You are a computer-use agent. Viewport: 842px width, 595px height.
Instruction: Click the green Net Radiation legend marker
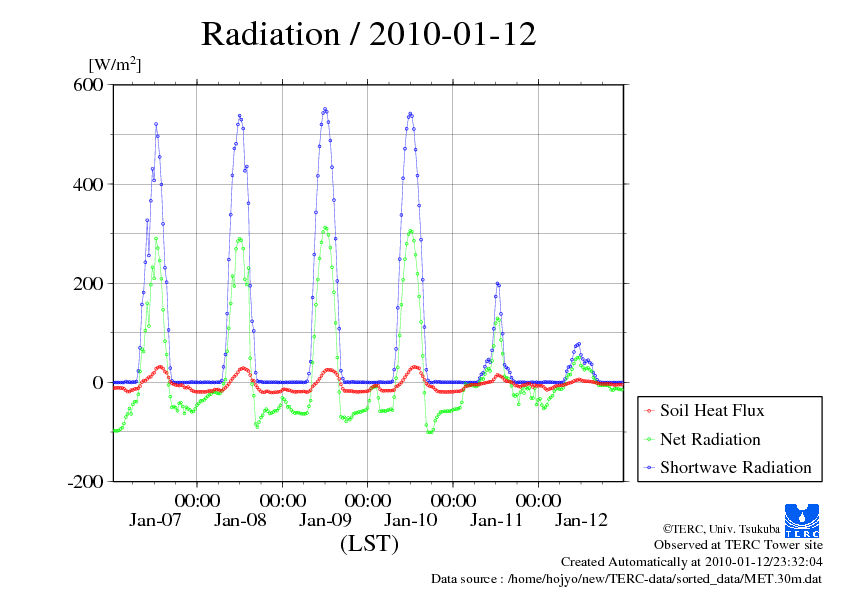pos(649,440)
